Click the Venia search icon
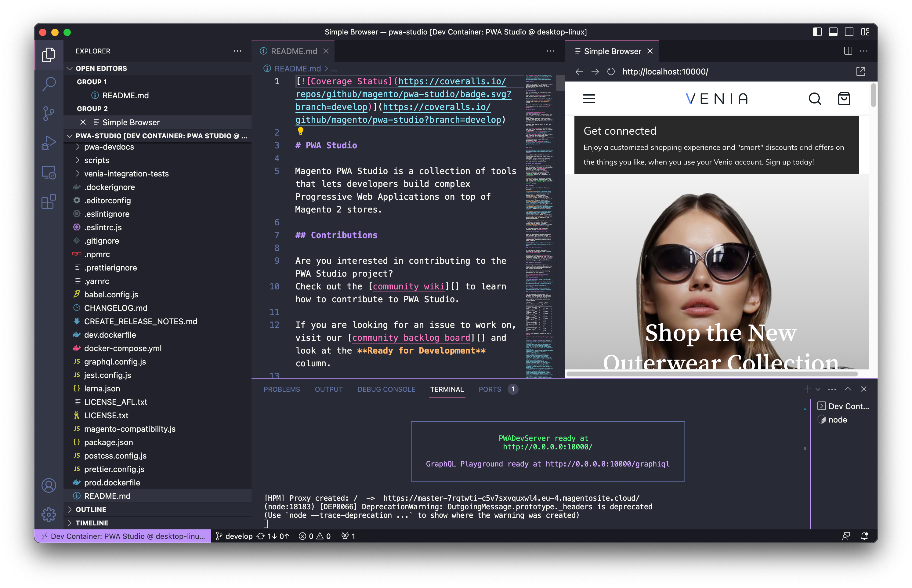This screenshot has height=588, width=912. tap(815, 98)
